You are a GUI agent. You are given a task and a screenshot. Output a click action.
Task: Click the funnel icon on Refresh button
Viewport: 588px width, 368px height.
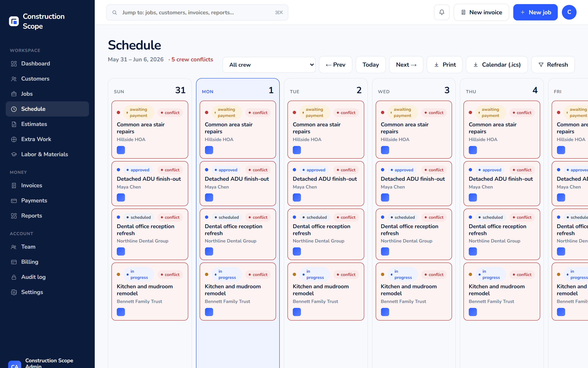tap(541, 65)
